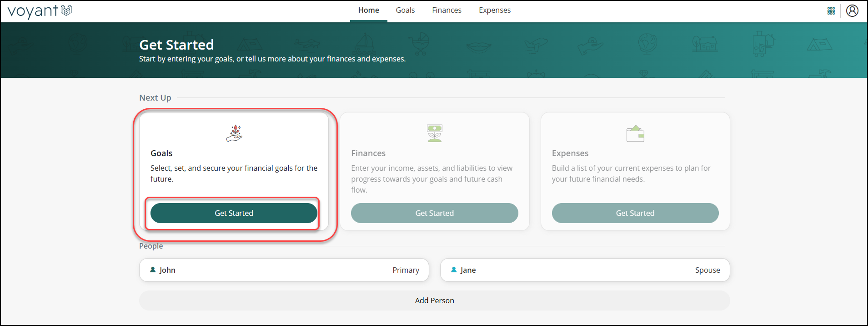Open John's Primary person card
Viewport: 868px width, 326px height.
pos(284,270)
